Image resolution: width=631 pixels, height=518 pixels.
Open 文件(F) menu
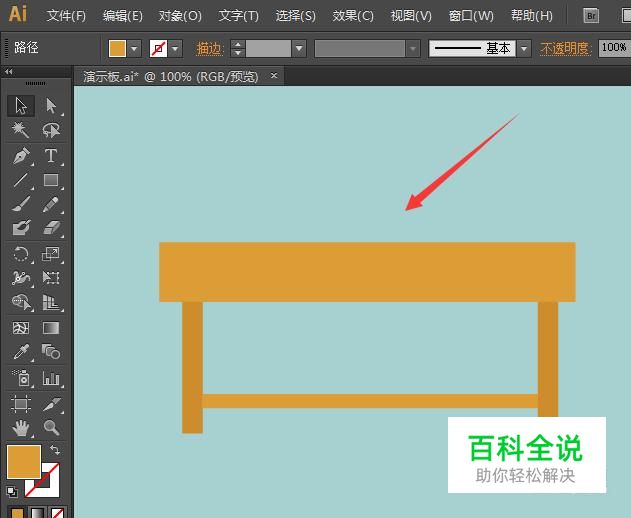tap(66, 16)
